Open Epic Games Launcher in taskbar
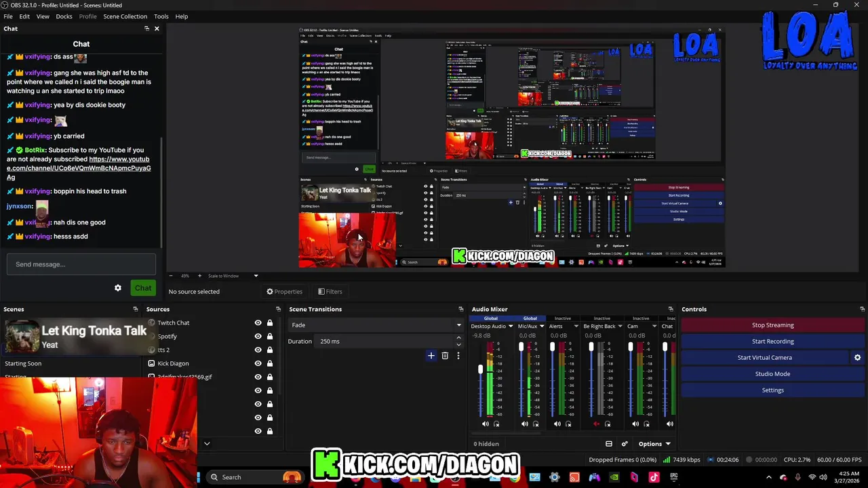The width and height of the screenshot is (868, 488). (674, 477)
